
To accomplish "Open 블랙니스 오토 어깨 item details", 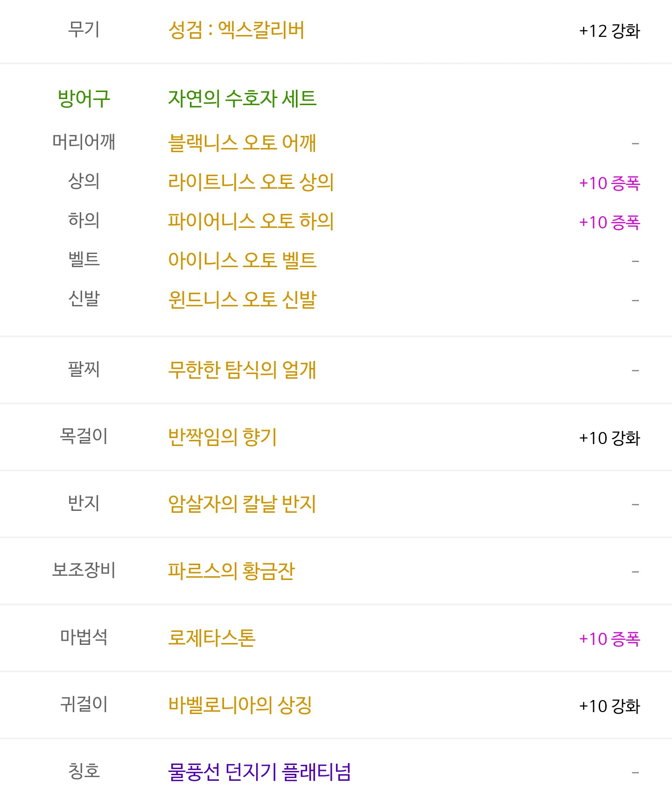I will (x=242, y=142).
